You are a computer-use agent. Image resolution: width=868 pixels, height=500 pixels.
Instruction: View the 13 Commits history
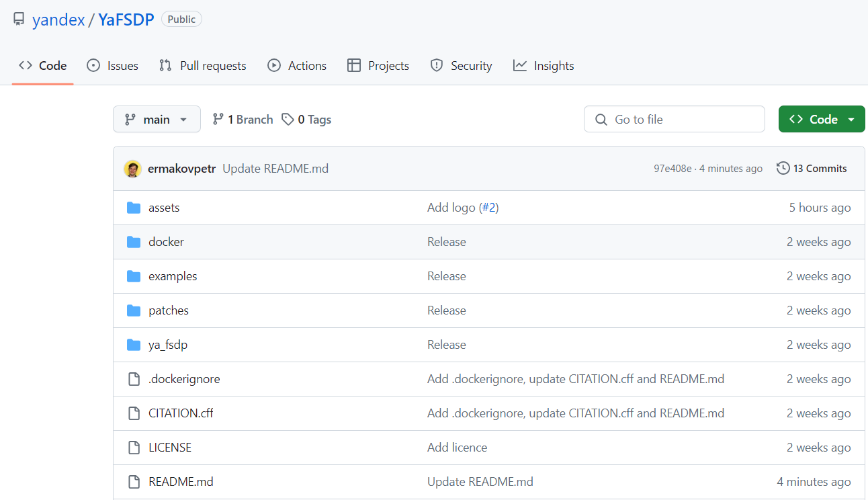[x=820, y=168]
